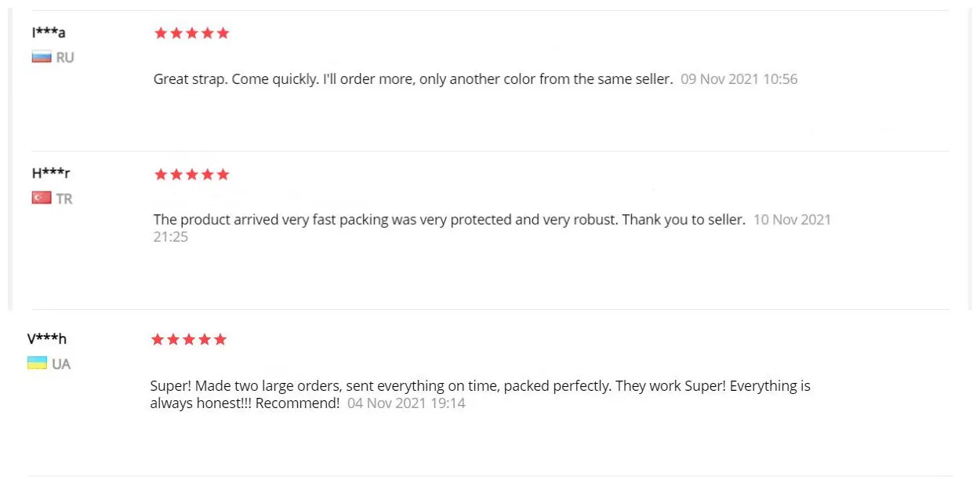Click the UA country code label
The width and height of the screenshot is (980, 485).
(x=61, y=364)
